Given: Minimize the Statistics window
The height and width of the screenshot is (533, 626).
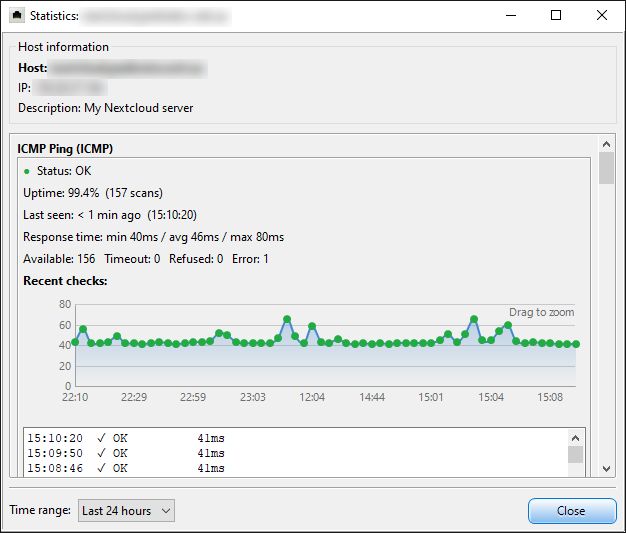Looking at the screenshot, I should pos(511,16).
